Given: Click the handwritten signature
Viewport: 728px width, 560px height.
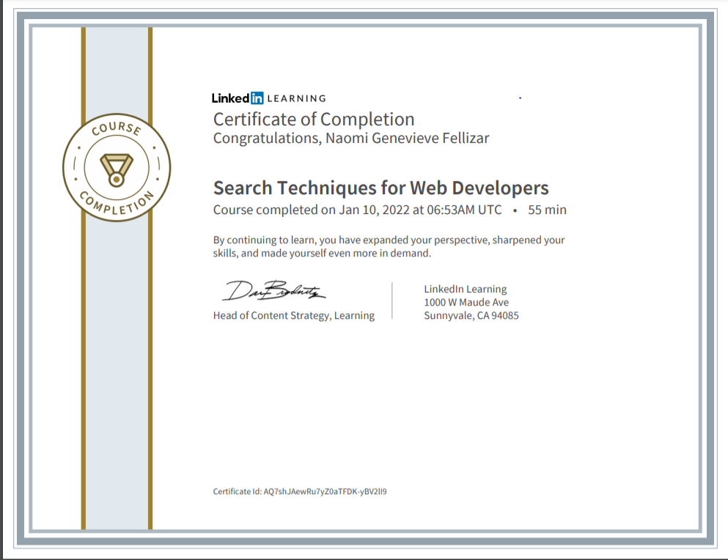Looking at the screenshot, I should (x=273, y=291).
